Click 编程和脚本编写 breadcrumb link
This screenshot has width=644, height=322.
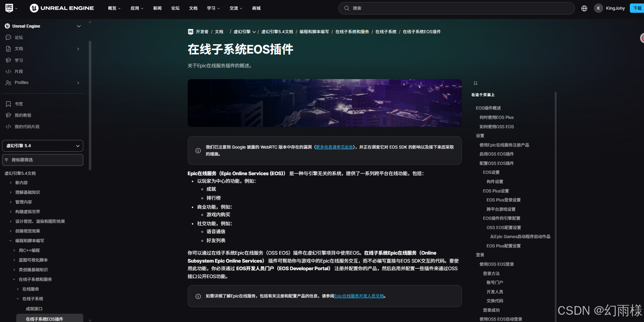click(x=314, y=32)
